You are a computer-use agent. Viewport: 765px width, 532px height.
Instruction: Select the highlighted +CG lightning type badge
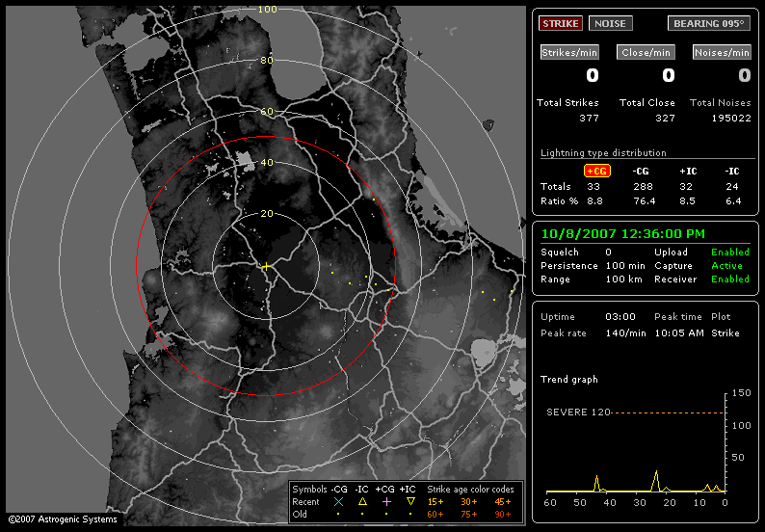tap(597, 171)
